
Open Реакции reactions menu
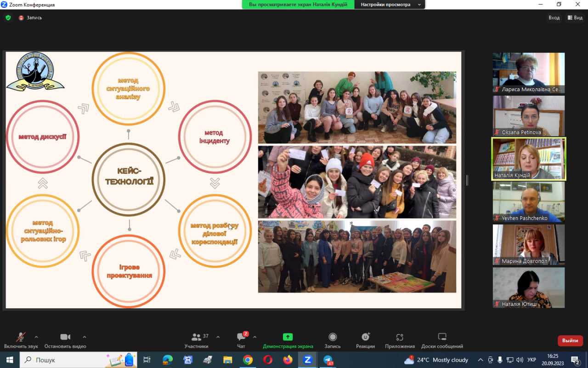pos(365,340)
